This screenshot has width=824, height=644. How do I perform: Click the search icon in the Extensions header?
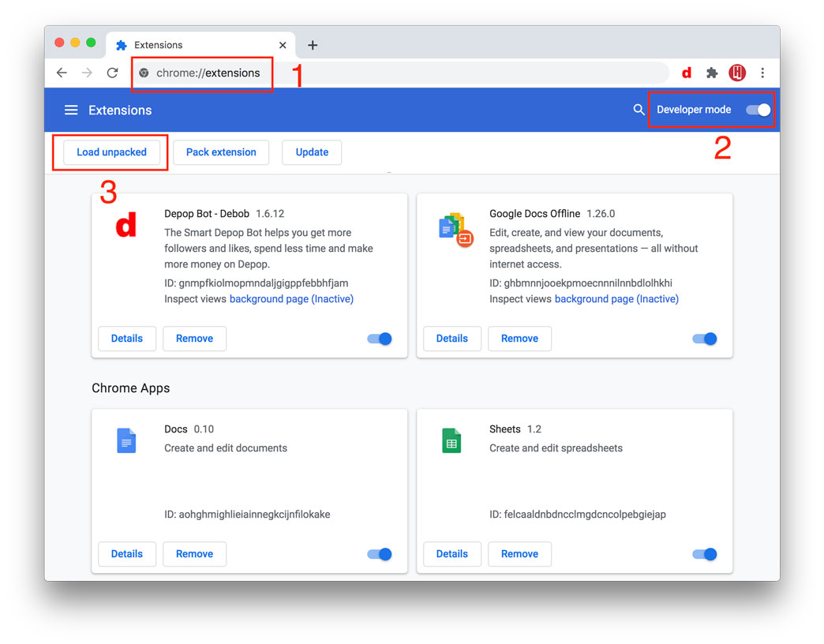(639, 110)
